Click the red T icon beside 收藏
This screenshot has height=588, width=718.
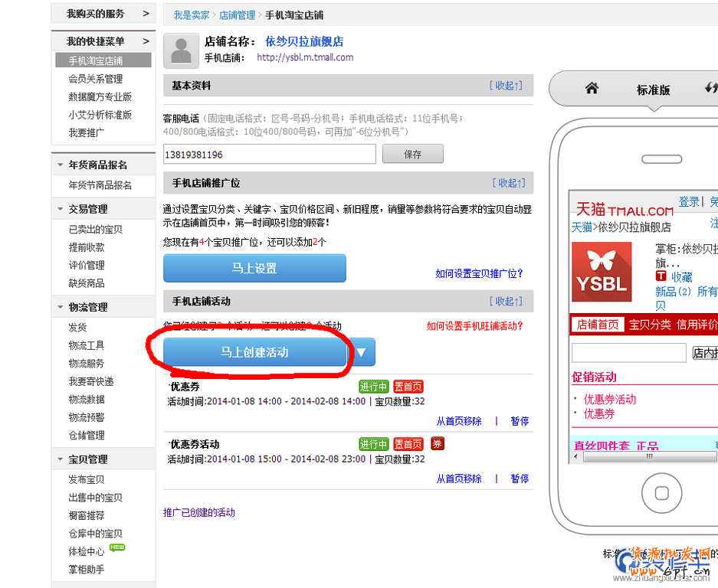tap(661, 276)
